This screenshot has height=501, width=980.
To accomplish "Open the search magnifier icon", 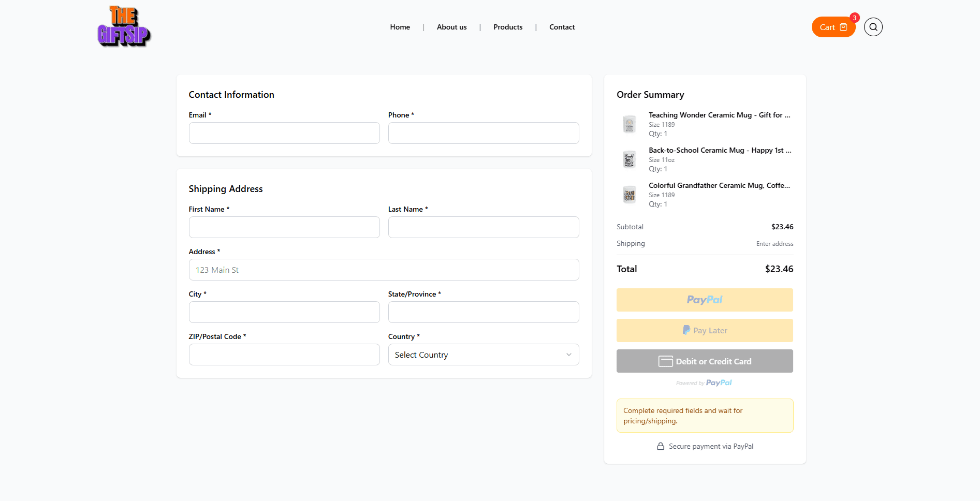I will 873,27.
